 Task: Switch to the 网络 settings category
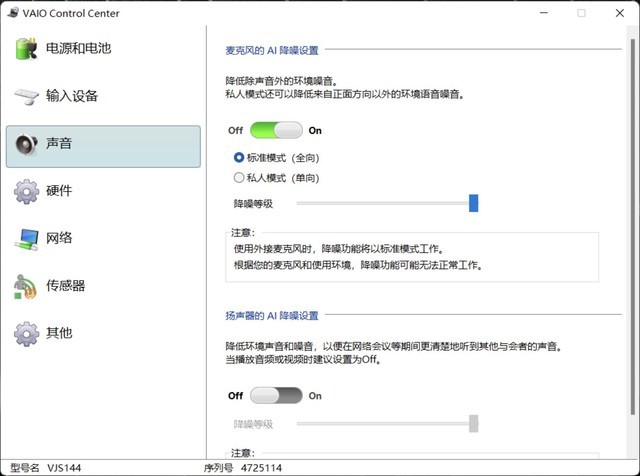pyautogui.click(x=103, y=238)
